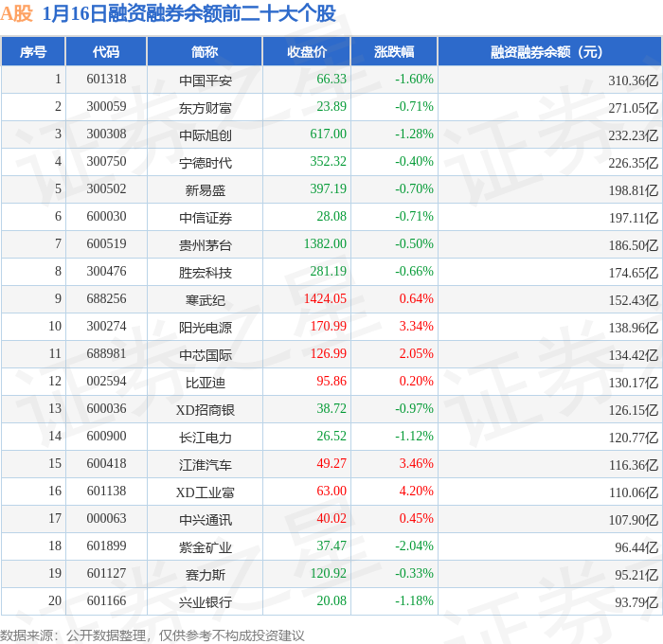Select stock name 新易盛

206,190
